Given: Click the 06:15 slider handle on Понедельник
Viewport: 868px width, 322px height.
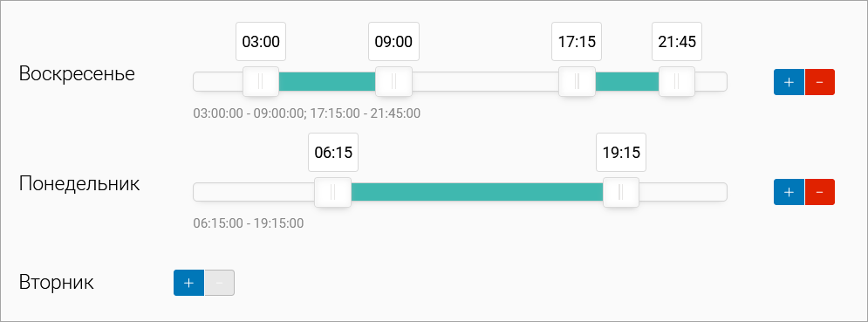Looking at the screenshot, I should (x=332, y=192).
